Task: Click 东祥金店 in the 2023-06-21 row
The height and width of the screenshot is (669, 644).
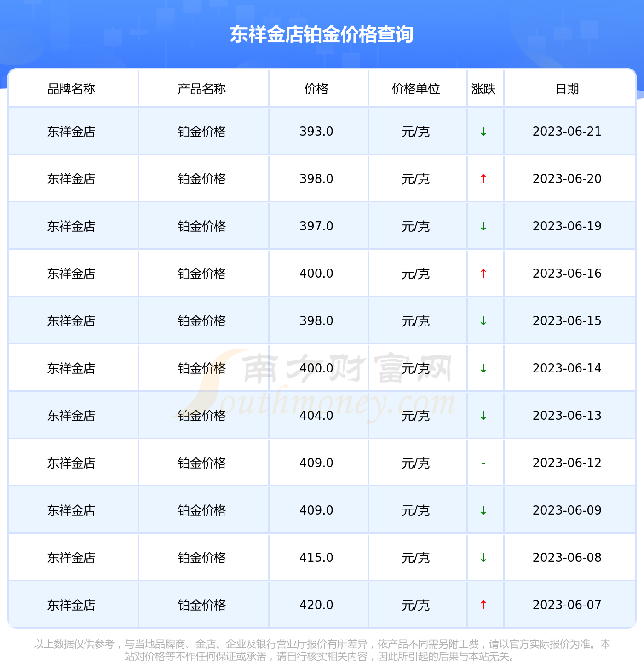Action: tap(71, 132)
